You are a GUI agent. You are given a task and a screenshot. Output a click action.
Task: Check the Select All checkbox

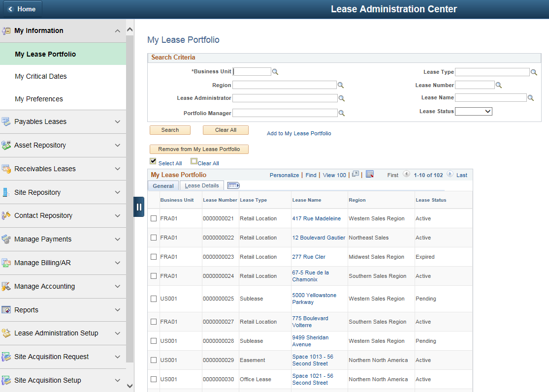coord(153,161)
